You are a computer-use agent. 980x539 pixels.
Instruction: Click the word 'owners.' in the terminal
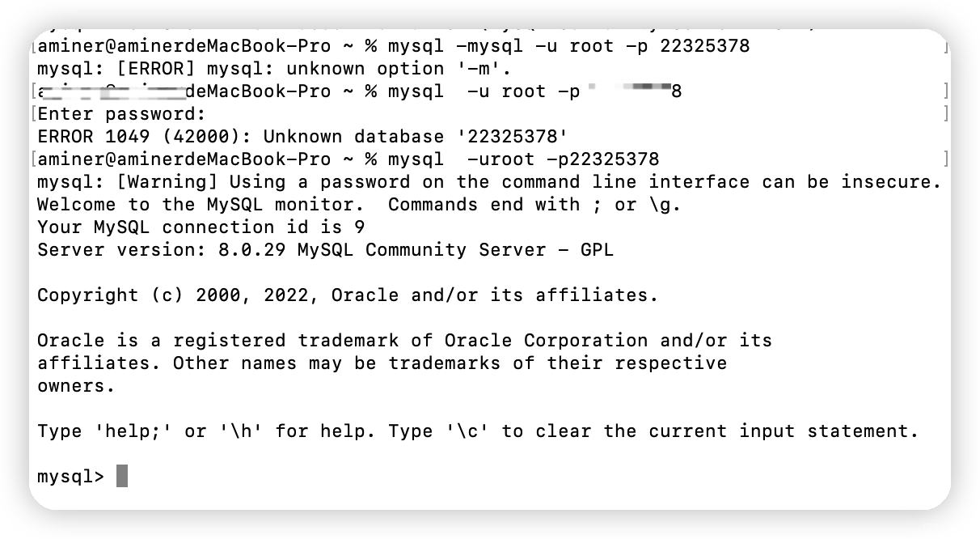click(x=76, y=386)
